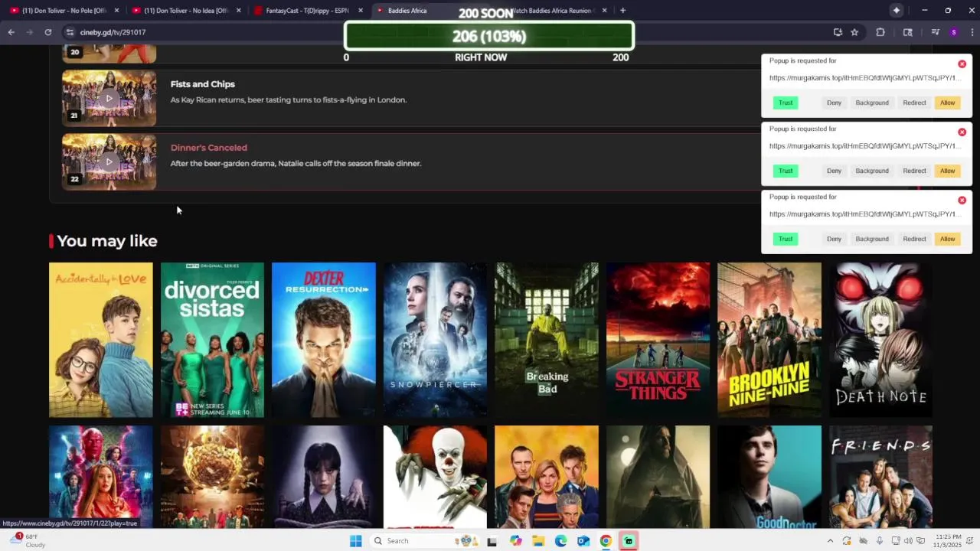
Task: Open the Death Note poster
Action: (880, 340)
